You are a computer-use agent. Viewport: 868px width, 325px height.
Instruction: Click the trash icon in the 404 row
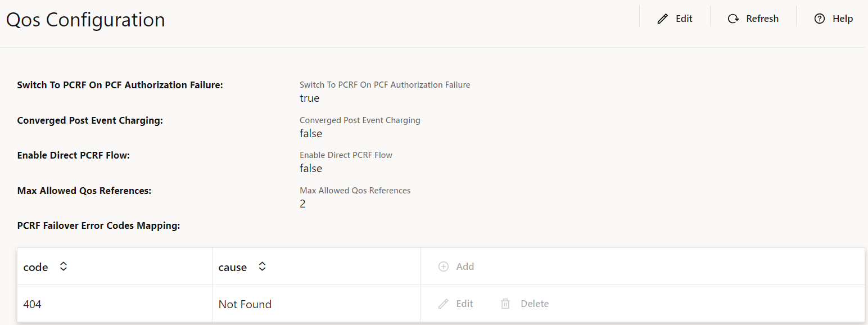505,304
